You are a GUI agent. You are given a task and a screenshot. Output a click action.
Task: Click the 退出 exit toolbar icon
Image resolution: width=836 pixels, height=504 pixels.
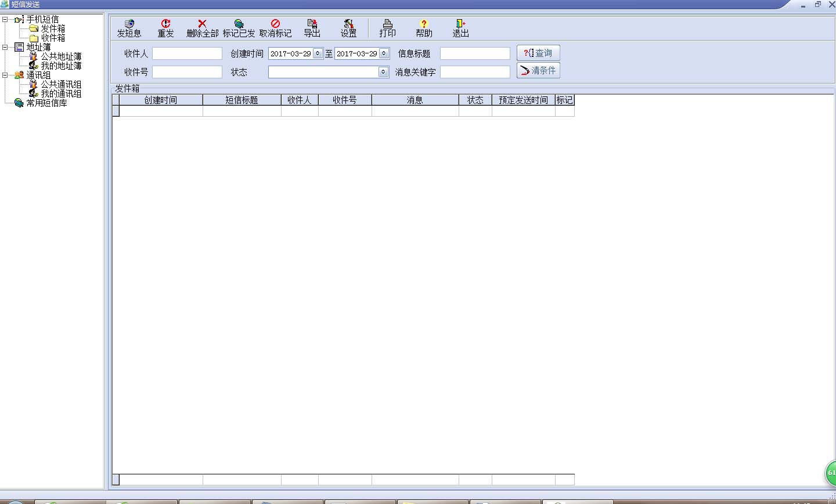pos(460,28)
